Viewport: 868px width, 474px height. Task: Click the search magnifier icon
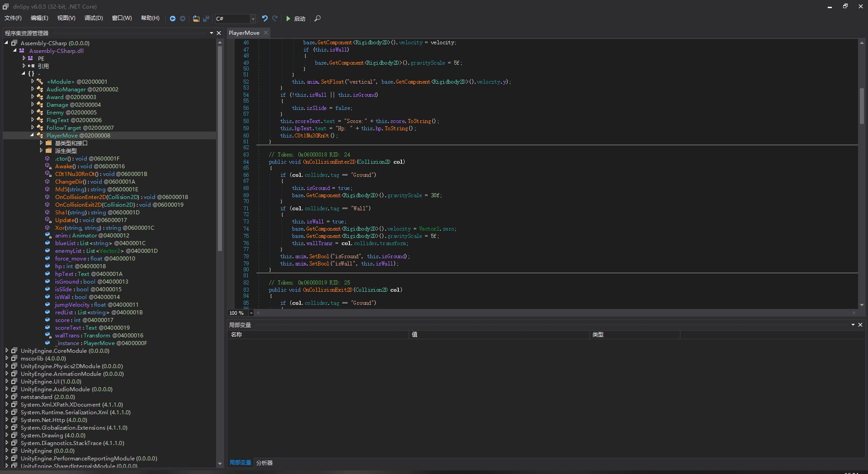point(317,19)
